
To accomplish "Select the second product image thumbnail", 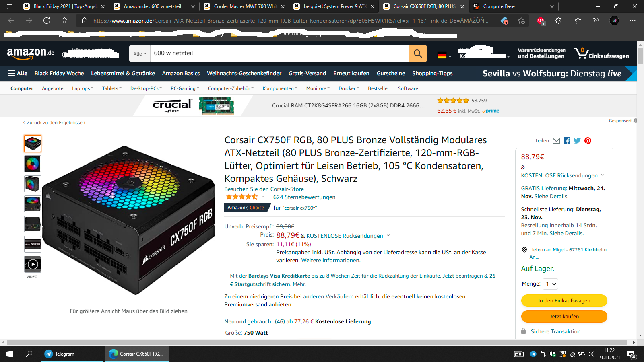I will (x=33, y=164).
